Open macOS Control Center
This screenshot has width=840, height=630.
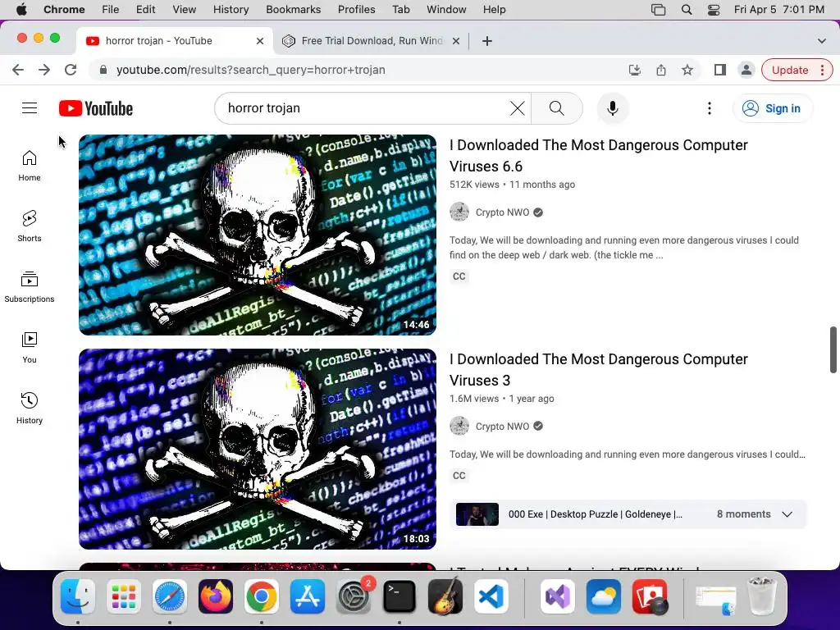[714, 10]
